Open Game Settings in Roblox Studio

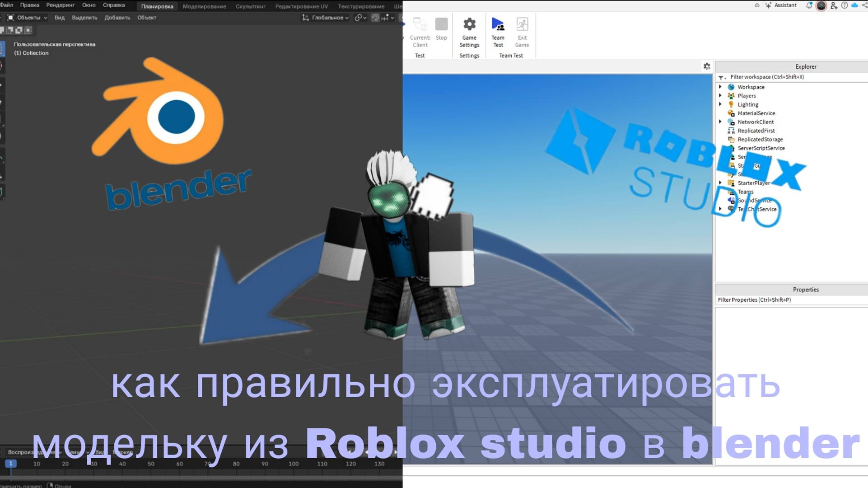[469, 32]
